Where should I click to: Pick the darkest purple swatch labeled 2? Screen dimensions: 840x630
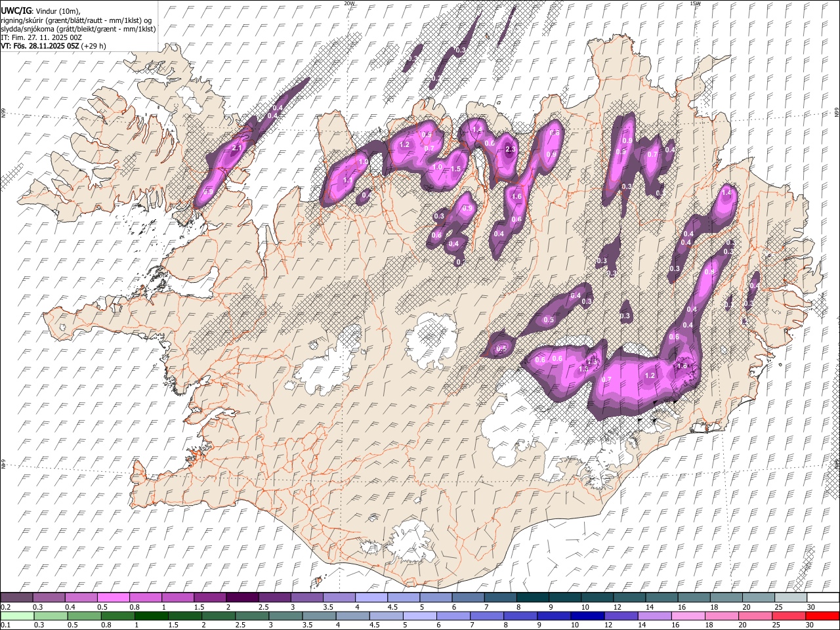pos(242,598)
